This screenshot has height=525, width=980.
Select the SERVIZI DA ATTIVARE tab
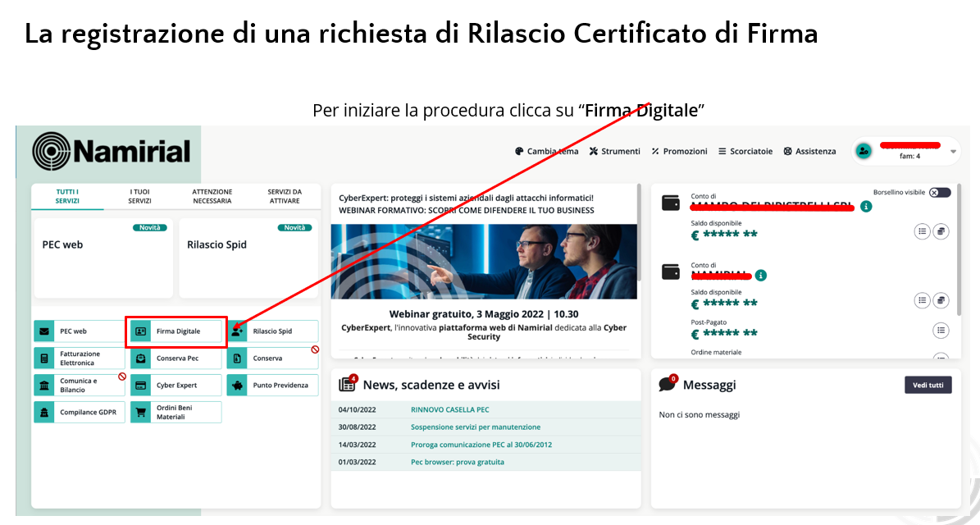[x=285, y=196]
